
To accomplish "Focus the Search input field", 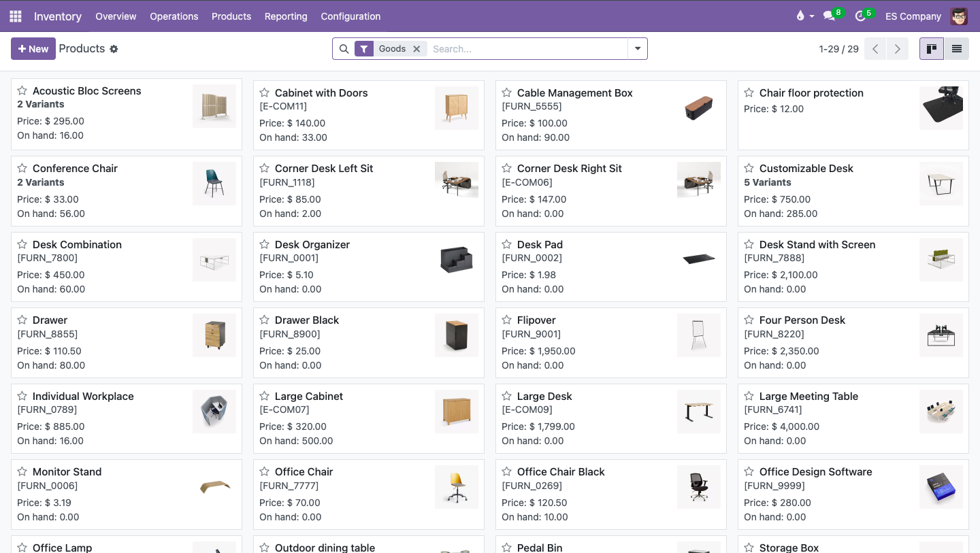I will pos(527,49).
